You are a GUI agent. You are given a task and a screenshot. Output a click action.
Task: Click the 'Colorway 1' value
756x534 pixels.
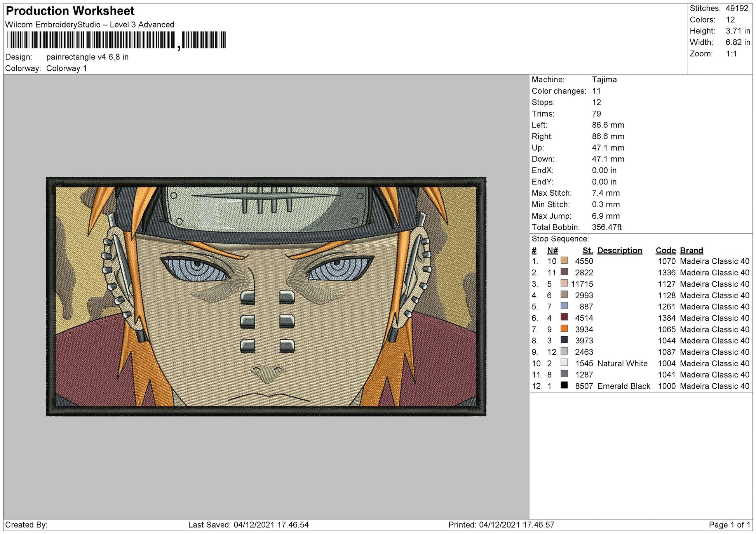[66, 68]
